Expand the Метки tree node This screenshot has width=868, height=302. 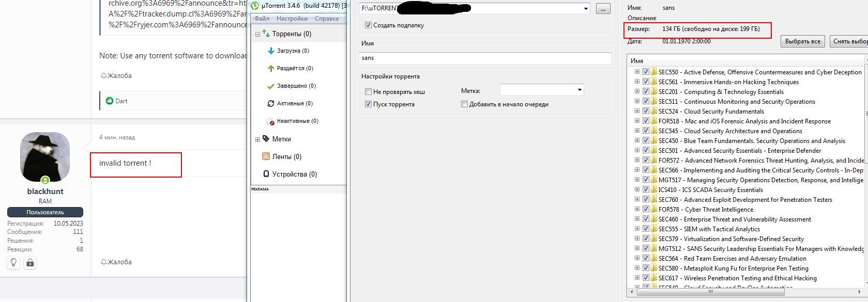tap(257, 139)
